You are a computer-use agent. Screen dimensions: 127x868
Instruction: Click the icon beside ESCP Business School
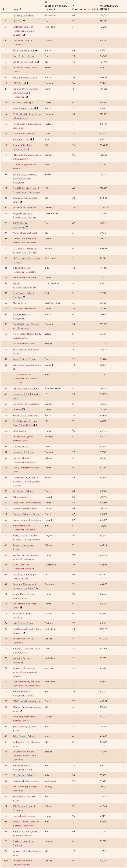(x=36, y=51)
